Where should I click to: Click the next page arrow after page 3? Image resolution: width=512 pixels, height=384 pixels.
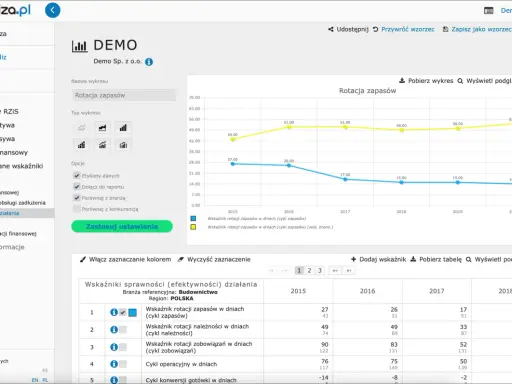click(x=335, y=270)
